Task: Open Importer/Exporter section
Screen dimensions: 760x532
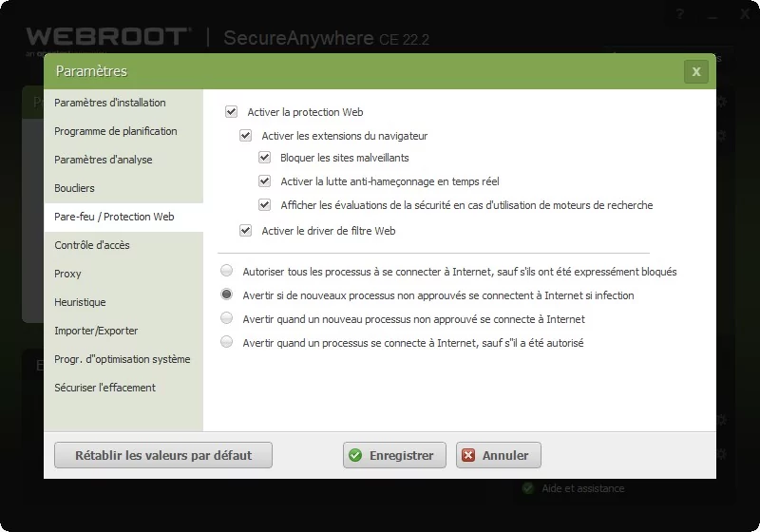Action: [123, 331]
